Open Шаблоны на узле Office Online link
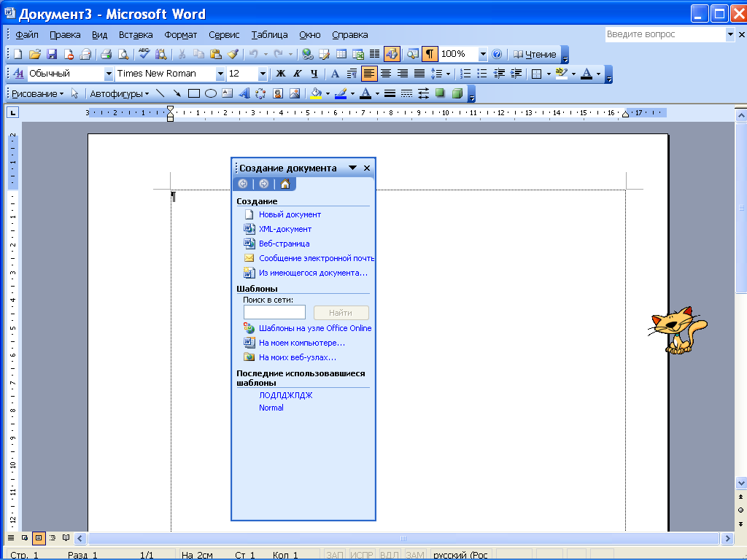Screen dimensions: 747x560 [314, 328]
